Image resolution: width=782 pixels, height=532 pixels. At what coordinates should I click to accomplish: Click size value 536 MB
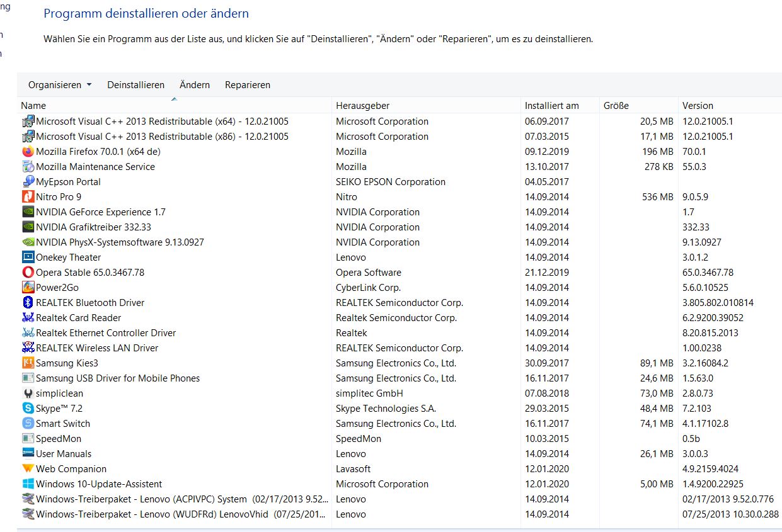tap(657, 196)
